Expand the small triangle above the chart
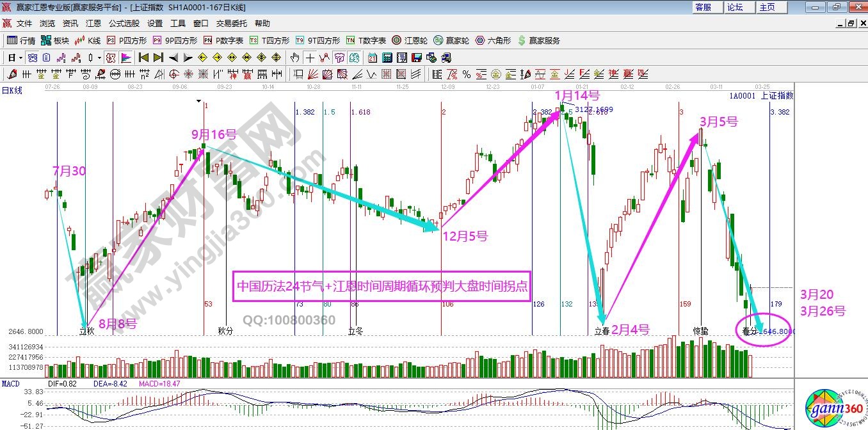The width and height of the screenshot is (868, 430). click(199, 100)
